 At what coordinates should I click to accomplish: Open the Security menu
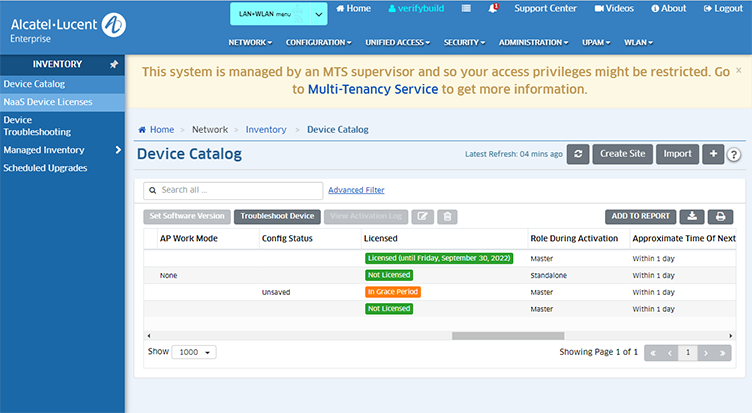[x=464, y=43]
